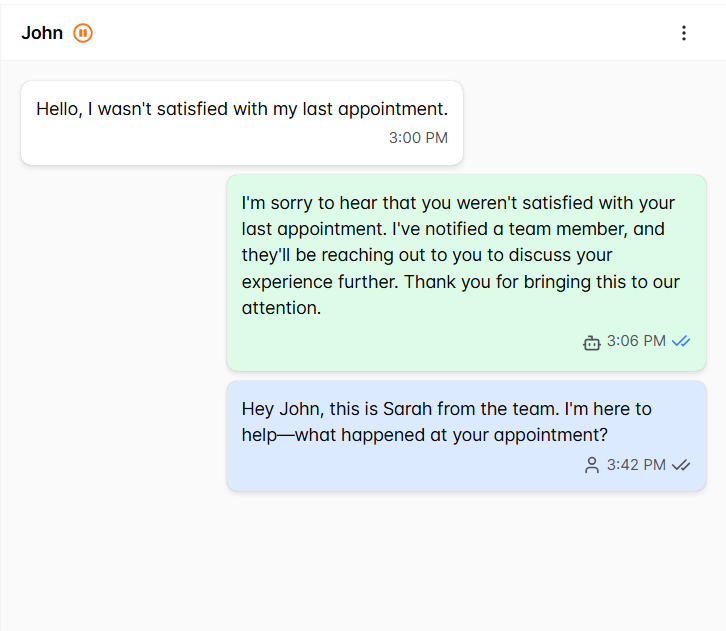
Task: Select John's white incoming message bubble
Action: 241,123
